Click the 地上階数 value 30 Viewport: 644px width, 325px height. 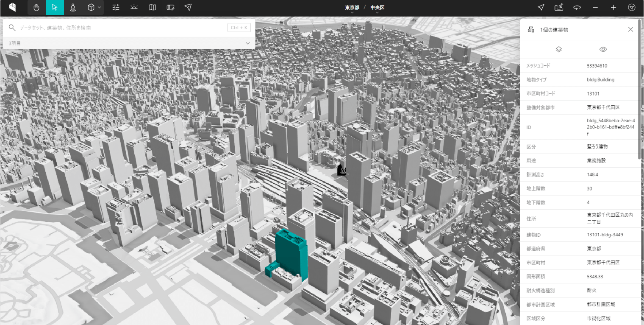click(589, 188)
